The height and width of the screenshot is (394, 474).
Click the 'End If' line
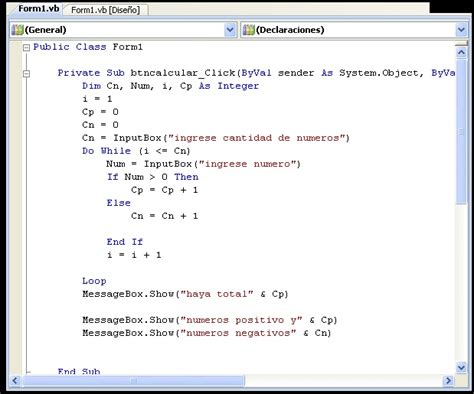(125, 242)
